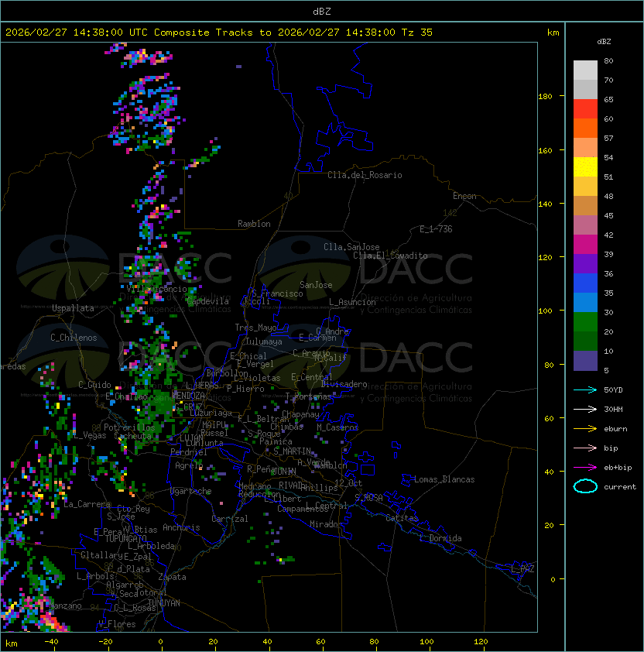This screenshot has height=652, width=644.
Task: Click the 'L_Vegas' map label
Action: (x=89, y=435)
